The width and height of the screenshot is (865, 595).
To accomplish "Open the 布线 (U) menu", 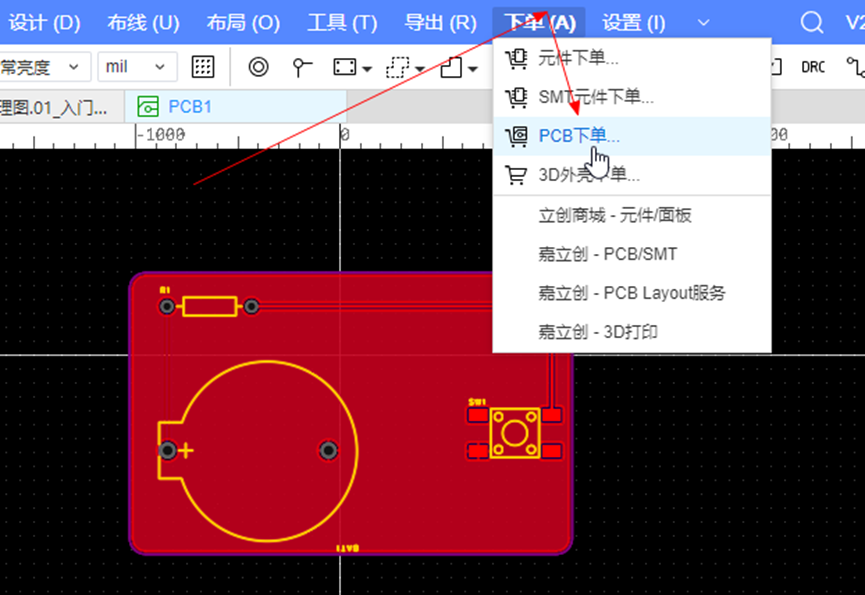I will pos(143,23).
